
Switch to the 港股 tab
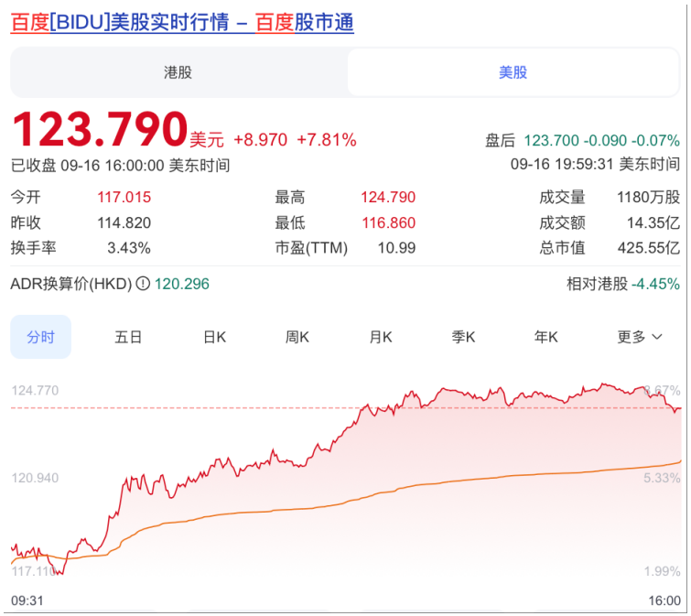pos(178,72)
